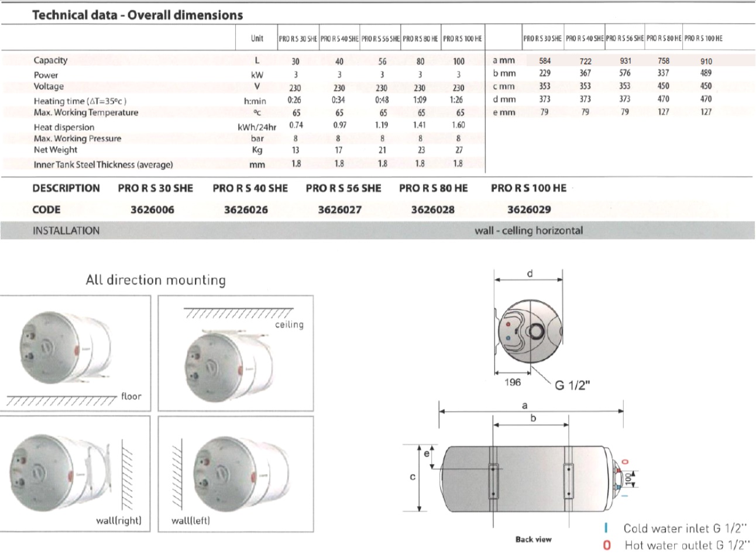Click the "Back view" caption
The image size is (756, 559).
click(533, 539)
